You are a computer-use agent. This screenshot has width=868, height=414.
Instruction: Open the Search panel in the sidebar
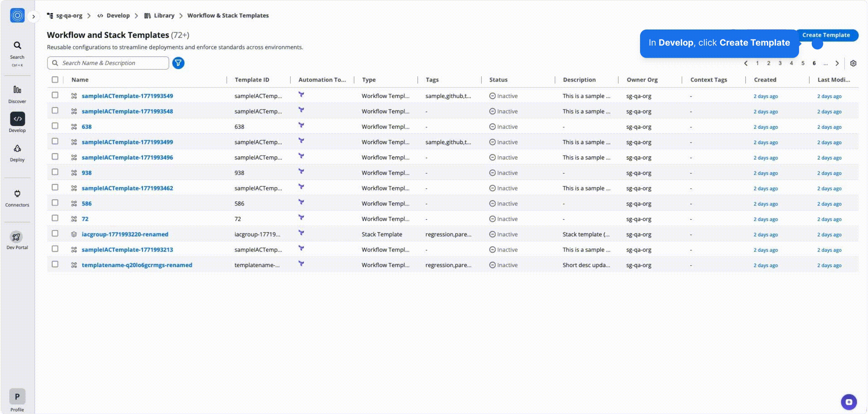[17, 45]
